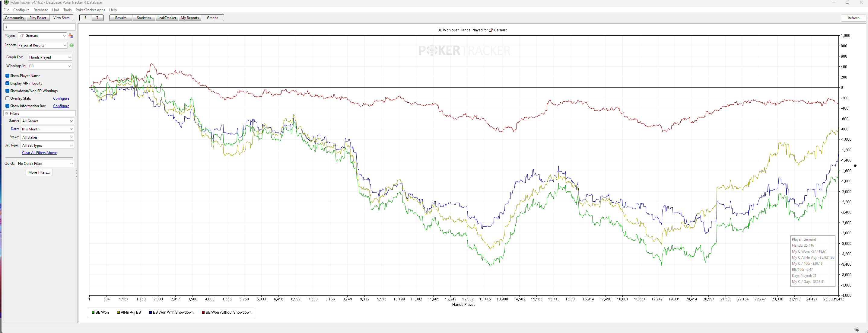The height and width of the screenshot is (333, 868).
Task: Click the PokerTracker app icon in title bar
Action: pyautogui.click(x=6, y=2)
